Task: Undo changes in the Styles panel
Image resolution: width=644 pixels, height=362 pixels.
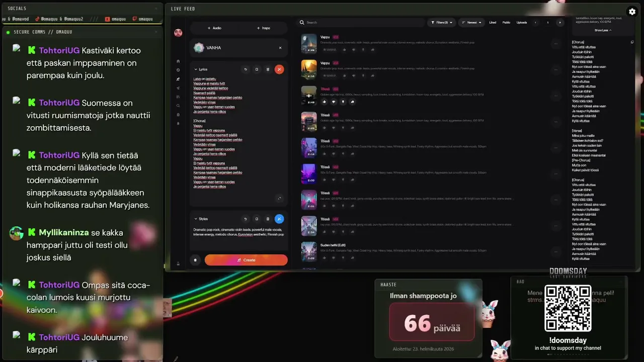Action: click(x=246, y=219)
